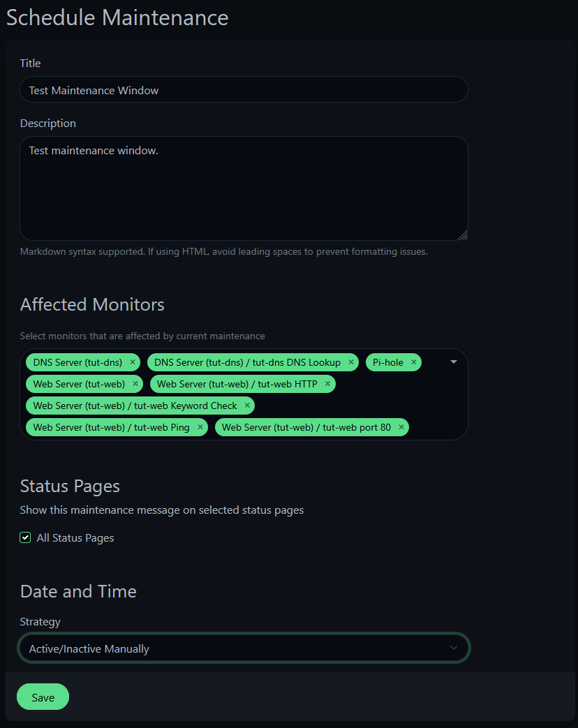
Task: Remove the tut-dns DNS Lookup monitor tag
Action: (350, 362)
